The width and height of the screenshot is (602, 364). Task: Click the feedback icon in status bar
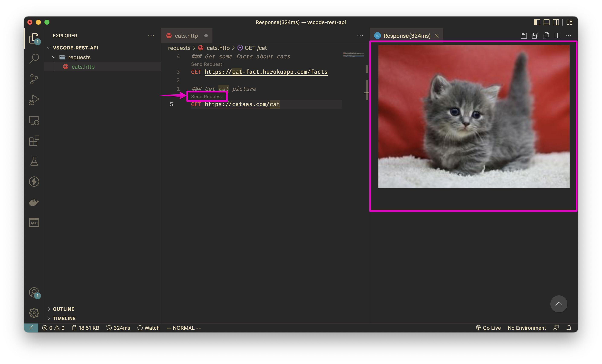556,328
